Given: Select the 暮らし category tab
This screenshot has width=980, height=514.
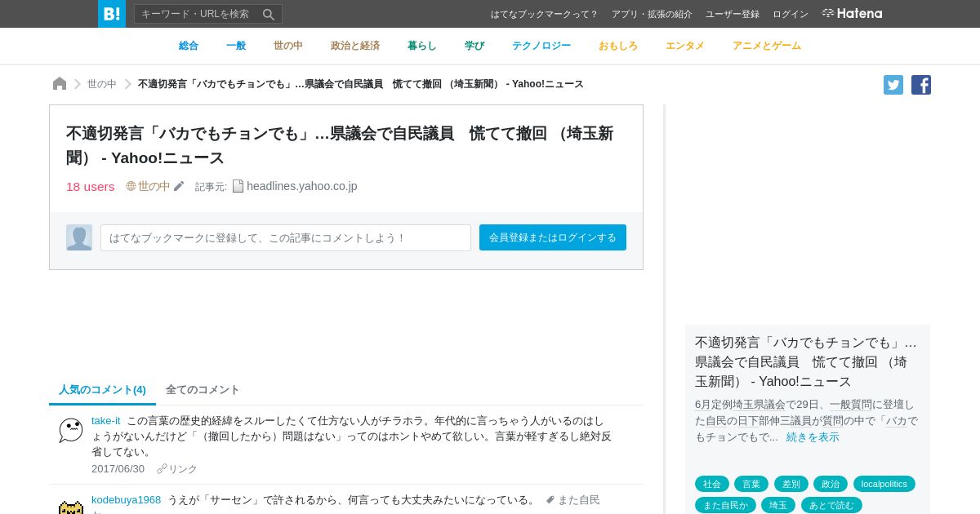Looking at the screenshot, I should [x=422, y=46].
